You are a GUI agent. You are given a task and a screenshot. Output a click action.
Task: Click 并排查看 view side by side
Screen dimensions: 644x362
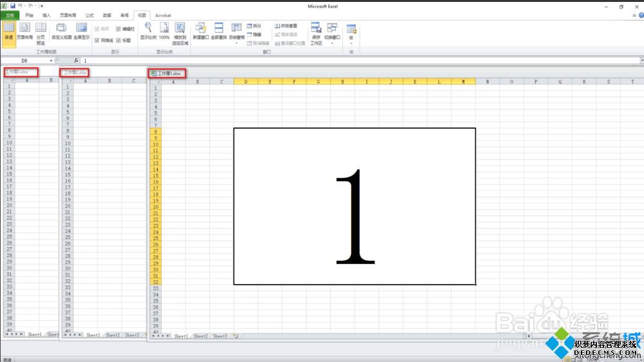[286, 26]
